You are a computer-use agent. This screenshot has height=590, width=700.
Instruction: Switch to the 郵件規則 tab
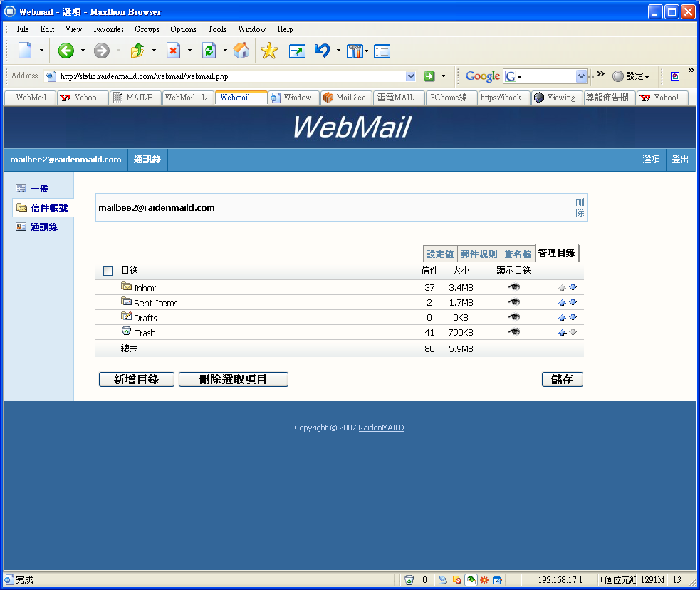click(479, 254)
